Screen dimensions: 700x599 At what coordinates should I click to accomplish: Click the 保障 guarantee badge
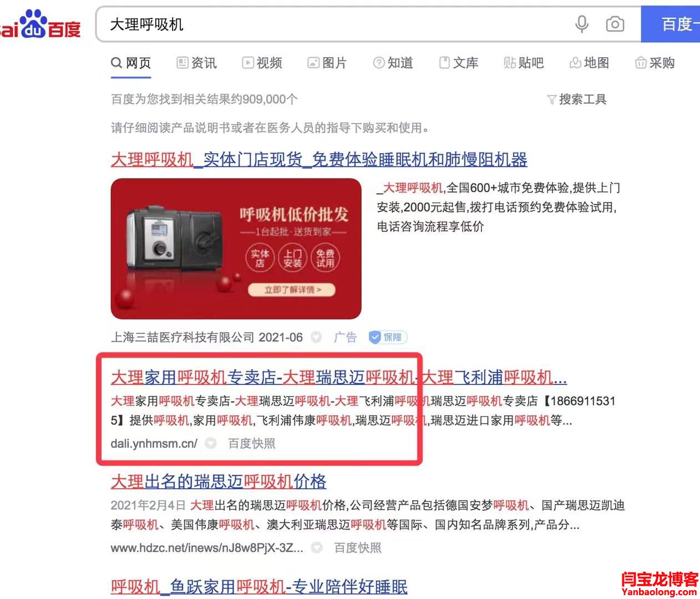388,337
